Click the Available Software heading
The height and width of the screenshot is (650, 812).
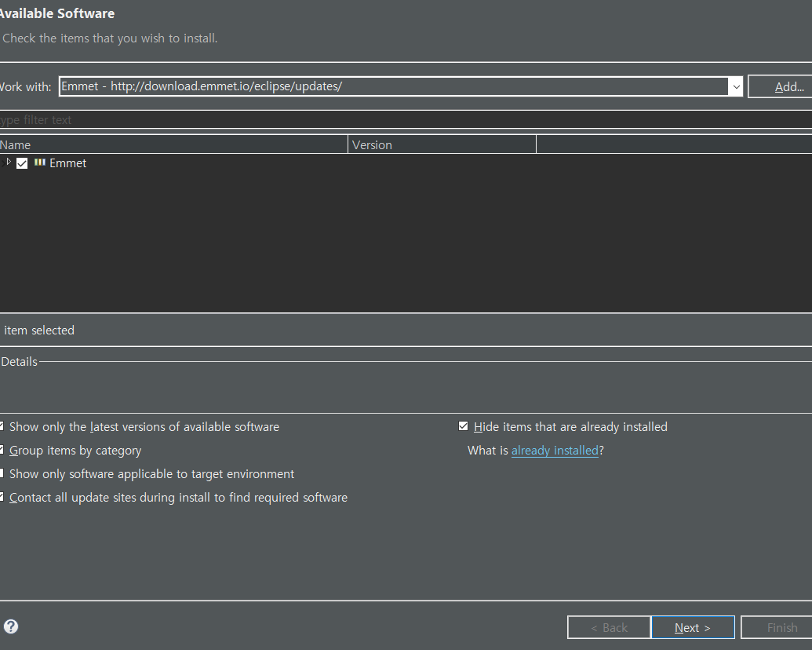pos(57,13)
